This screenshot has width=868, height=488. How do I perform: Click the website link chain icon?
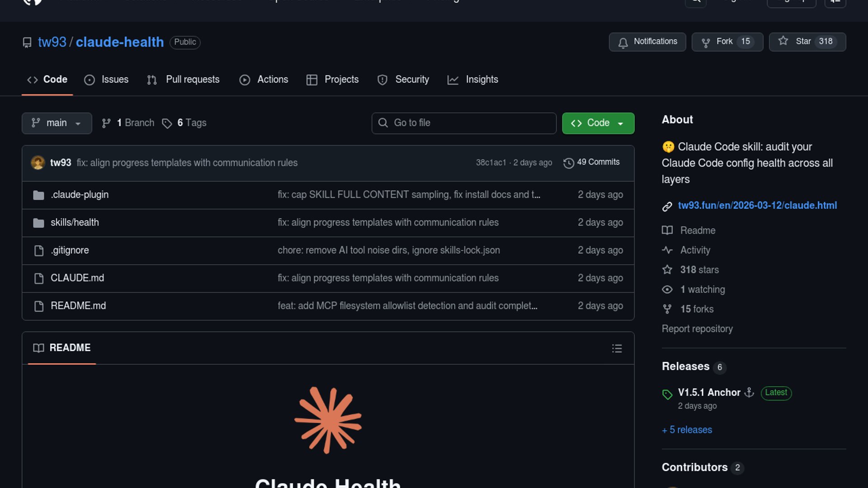click(667, 206)
